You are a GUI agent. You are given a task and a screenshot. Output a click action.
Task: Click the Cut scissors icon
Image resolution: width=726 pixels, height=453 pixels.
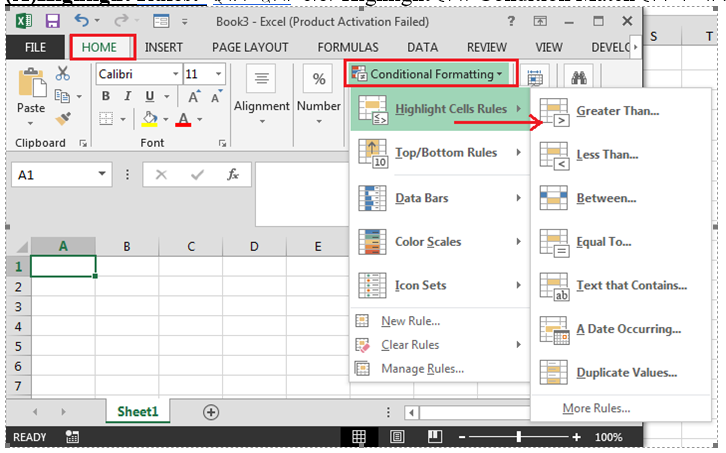click(63, 73)
